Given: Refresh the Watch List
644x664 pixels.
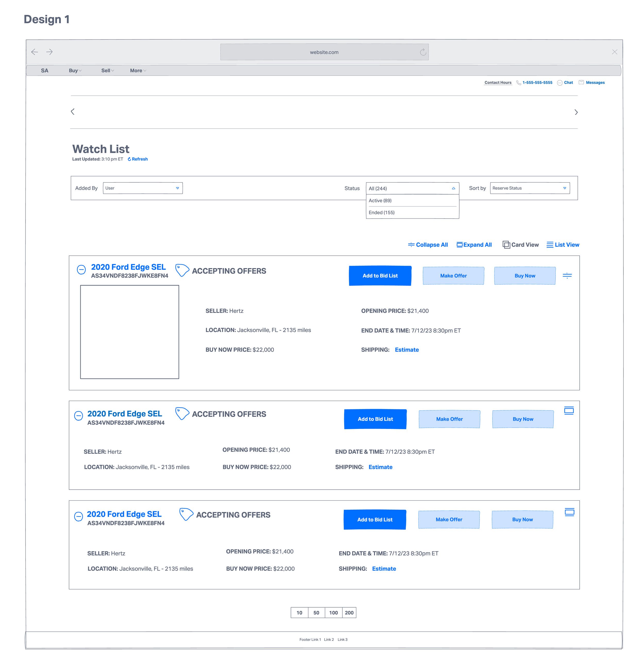Looking at the screenshot, I should click(x=138, y=159).
